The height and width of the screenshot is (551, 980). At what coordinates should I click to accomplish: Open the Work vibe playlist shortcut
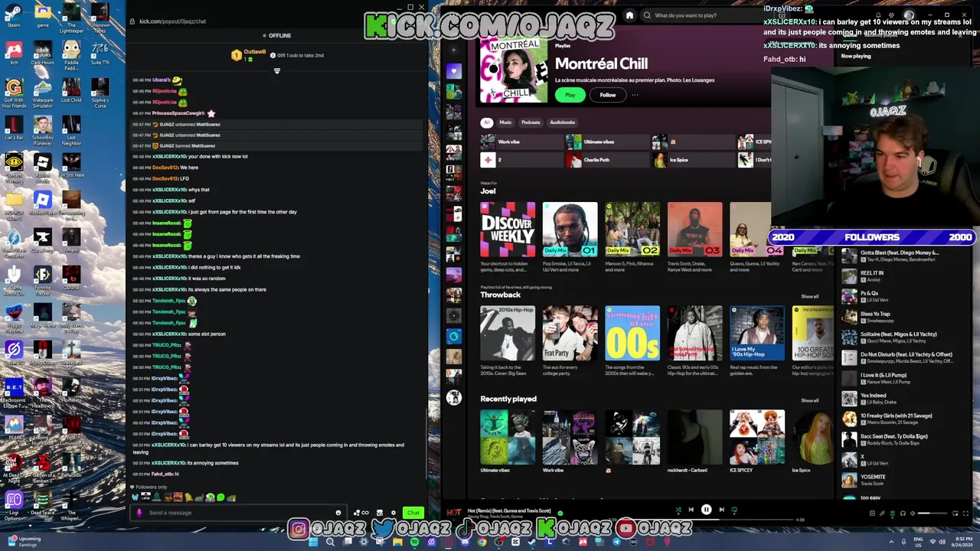tap(521, 142)
